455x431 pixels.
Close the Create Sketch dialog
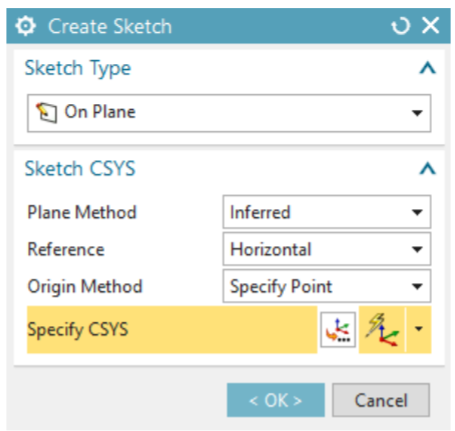tap(430, 26)
